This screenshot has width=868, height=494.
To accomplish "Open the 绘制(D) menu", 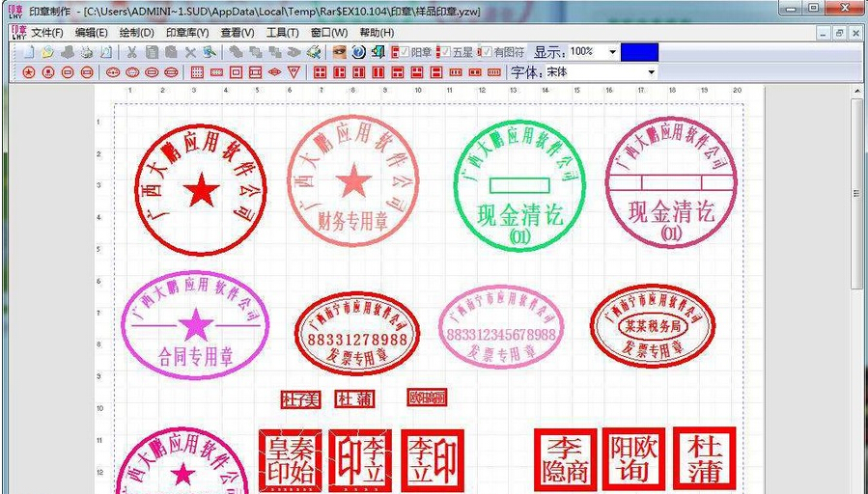I will 137,33.
